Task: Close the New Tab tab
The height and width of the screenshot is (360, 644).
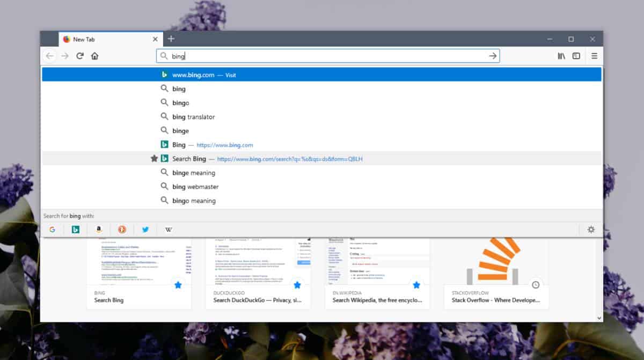Action: click(x=155, y=39)
